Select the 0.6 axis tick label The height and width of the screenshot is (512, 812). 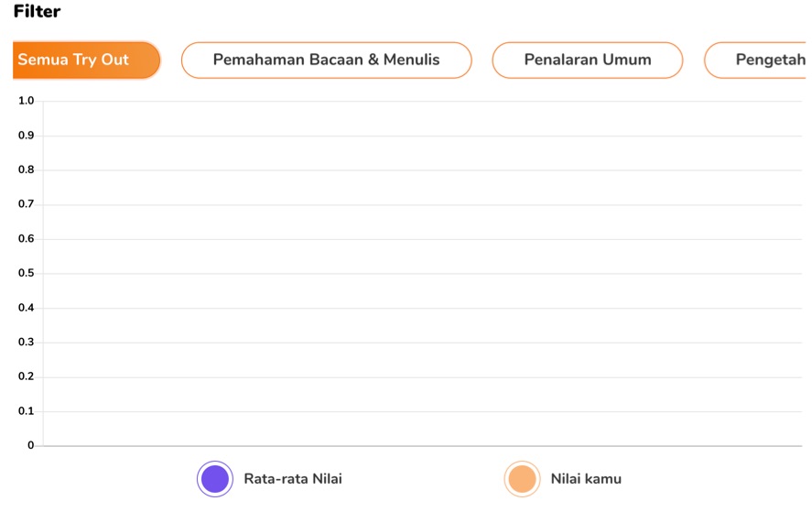click(x=26, y=238)
